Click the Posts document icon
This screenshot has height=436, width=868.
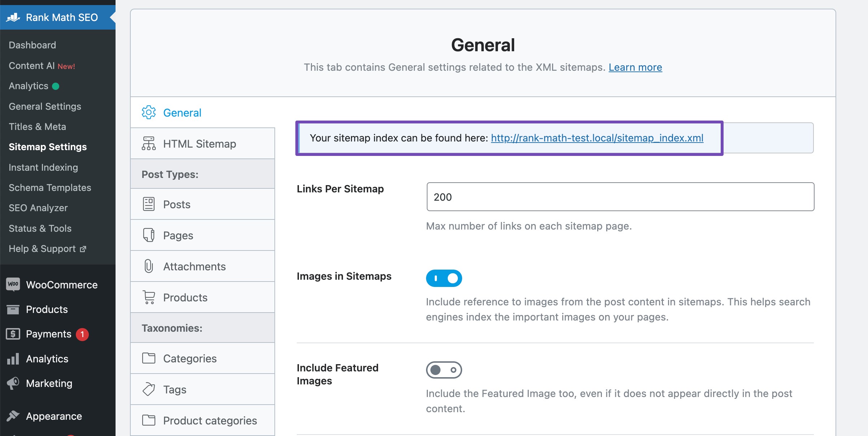148,204
